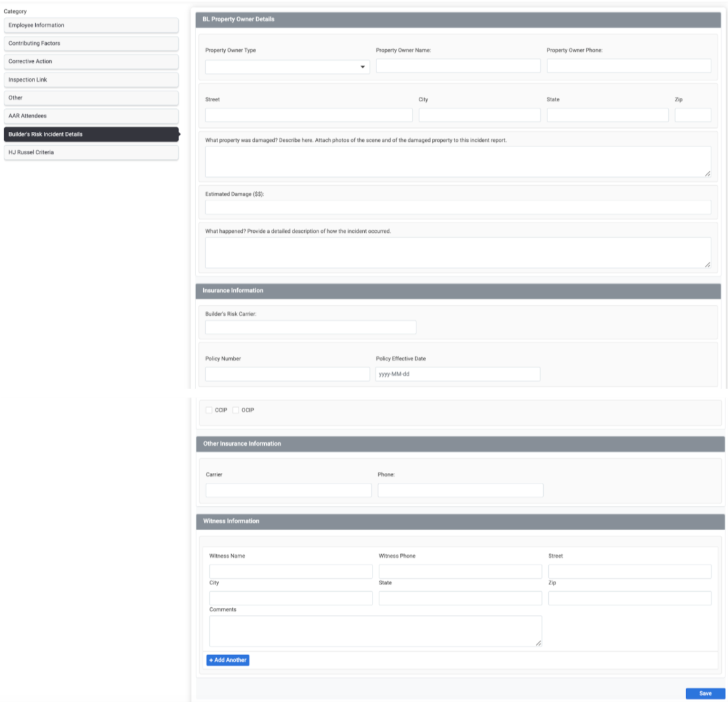Focus the property owner State field

[x=608, y=115]
